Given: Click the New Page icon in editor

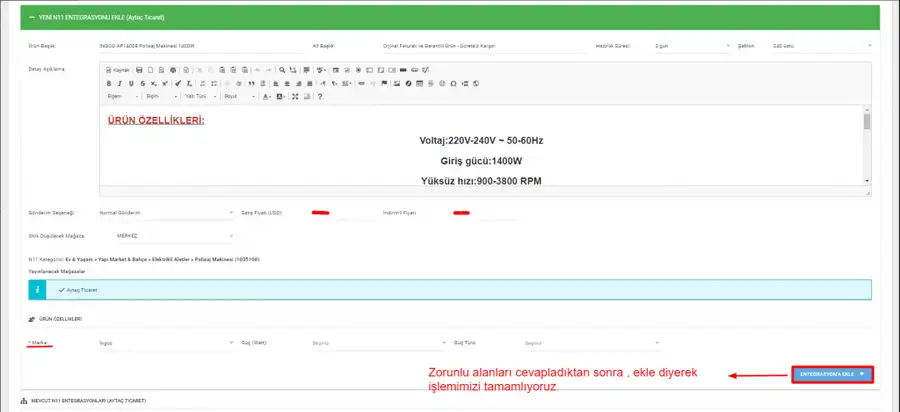Looking at the screenshot, I should pos(150,70).
